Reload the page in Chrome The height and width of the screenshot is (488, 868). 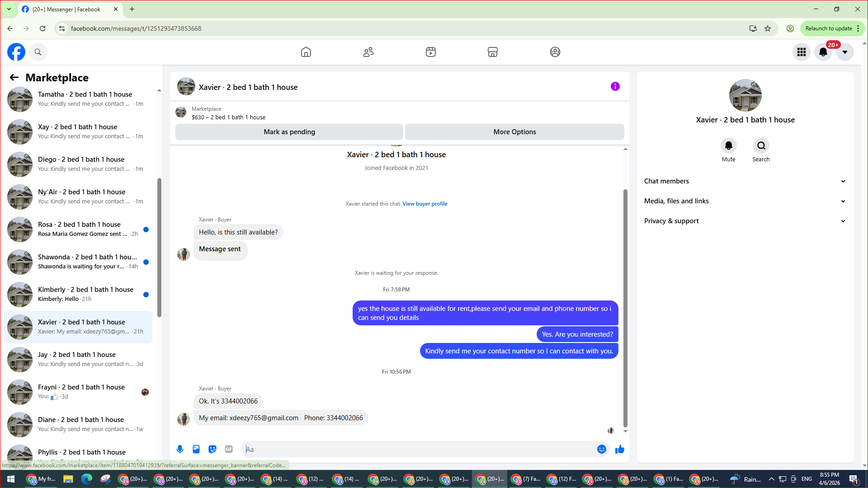click(42, 28)
